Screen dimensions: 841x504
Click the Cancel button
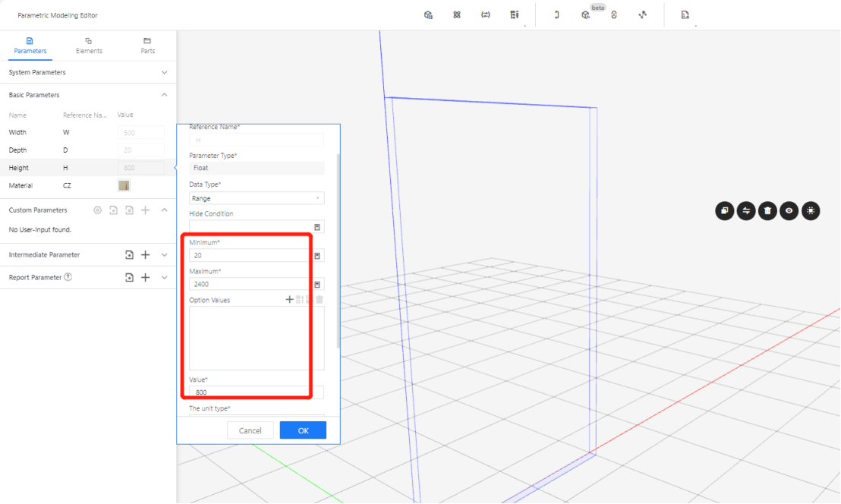(250, 430)
